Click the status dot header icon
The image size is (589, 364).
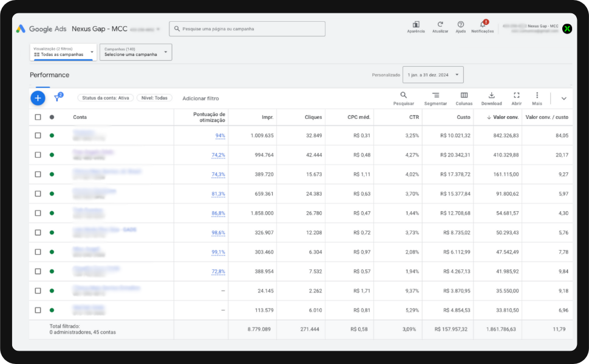coord(52,117)
